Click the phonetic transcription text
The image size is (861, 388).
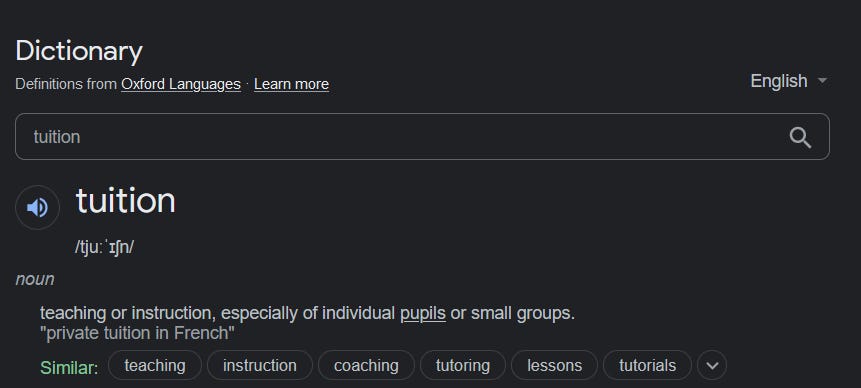point(104,247)
